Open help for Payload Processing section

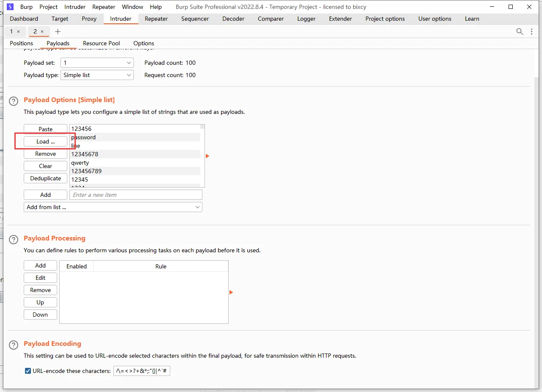tap(14, 240)
